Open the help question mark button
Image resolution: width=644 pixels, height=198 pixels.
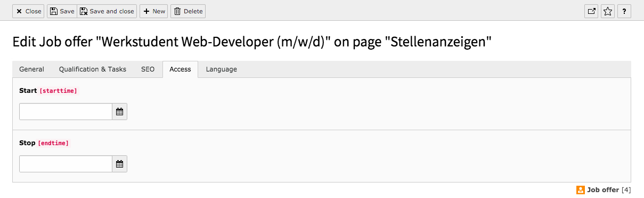pos(624,11)
